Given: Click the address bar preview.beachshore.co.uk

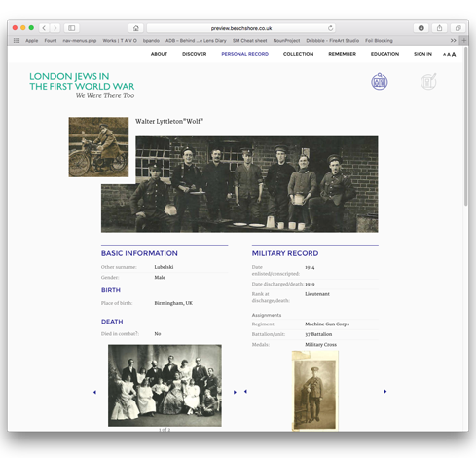Looking at the screenshot, I should tap(241, 28).
